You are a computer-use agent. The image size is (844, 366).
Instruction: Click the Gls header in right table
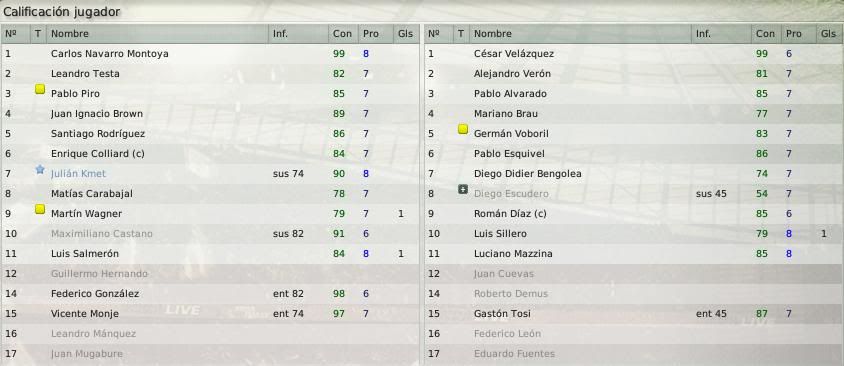coord(829,33)
